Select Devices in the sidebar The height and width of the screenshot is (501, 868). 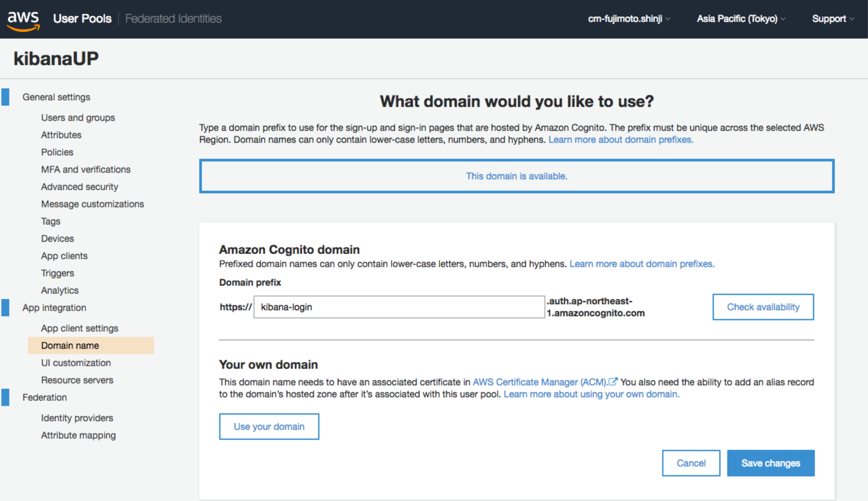57,239
